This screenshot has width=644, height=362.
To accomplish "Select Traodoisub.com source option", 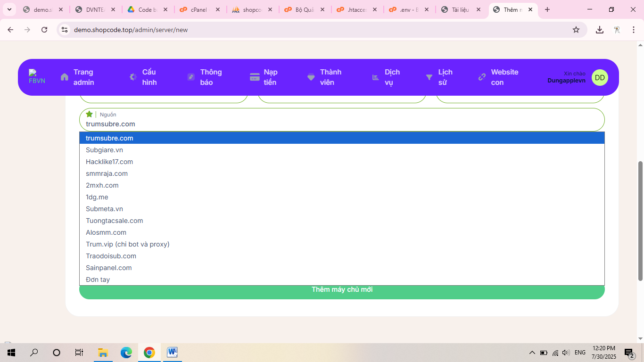I will pos(342,256).
